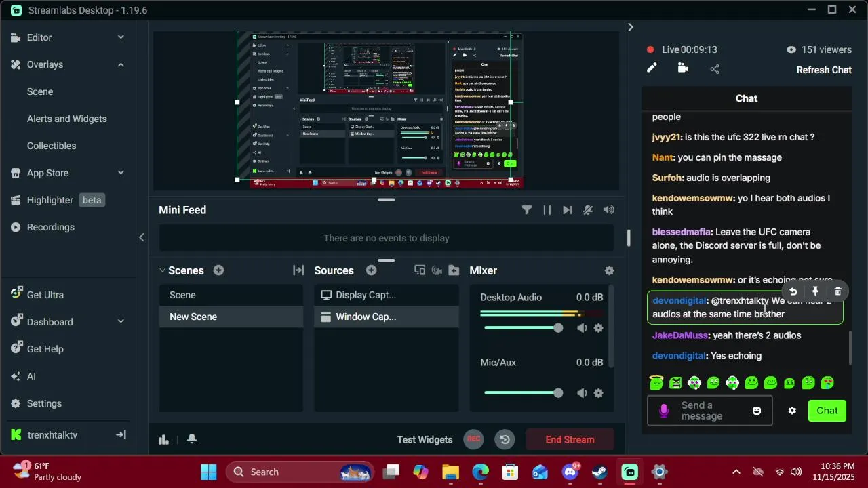Click the Desktop Audio level meter
Screen dimensions: 868x488
click(x=541, y=314)
